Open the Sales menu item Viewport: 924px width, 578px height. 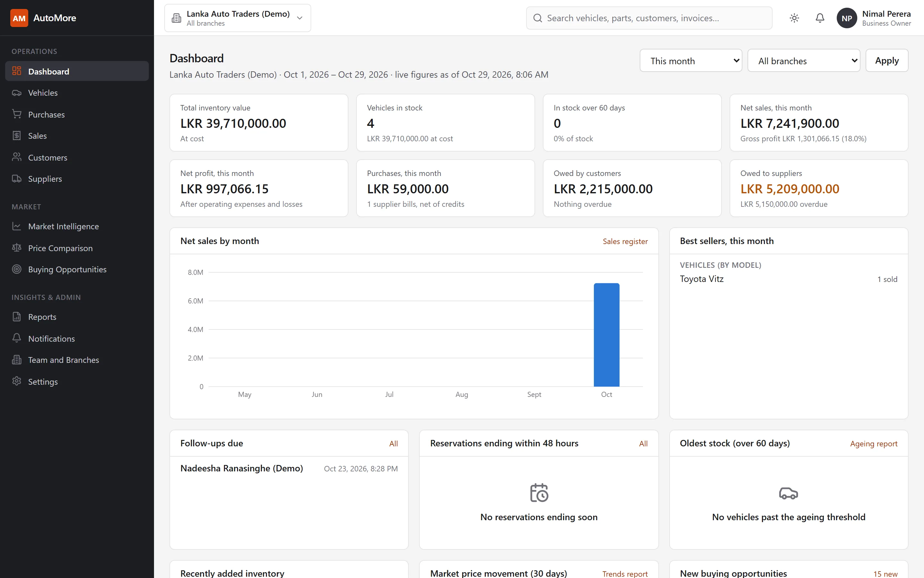click(x=77, y=136)
